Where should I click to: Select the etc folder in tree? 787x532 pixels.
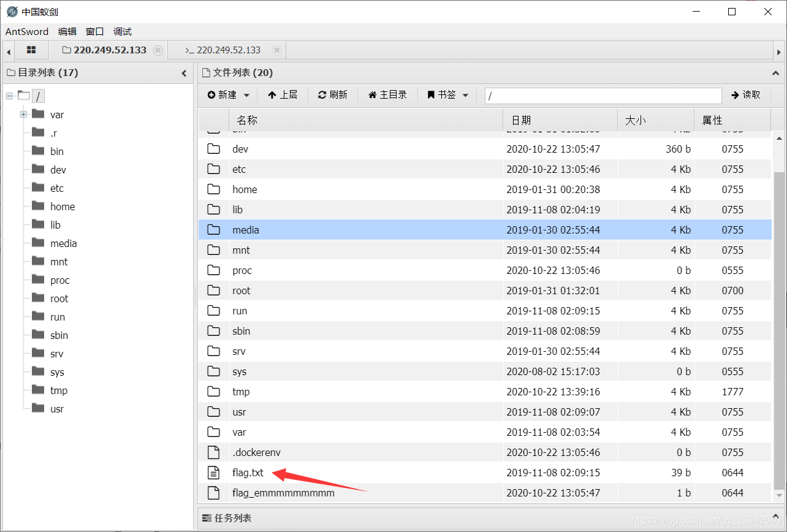point(57,188)
